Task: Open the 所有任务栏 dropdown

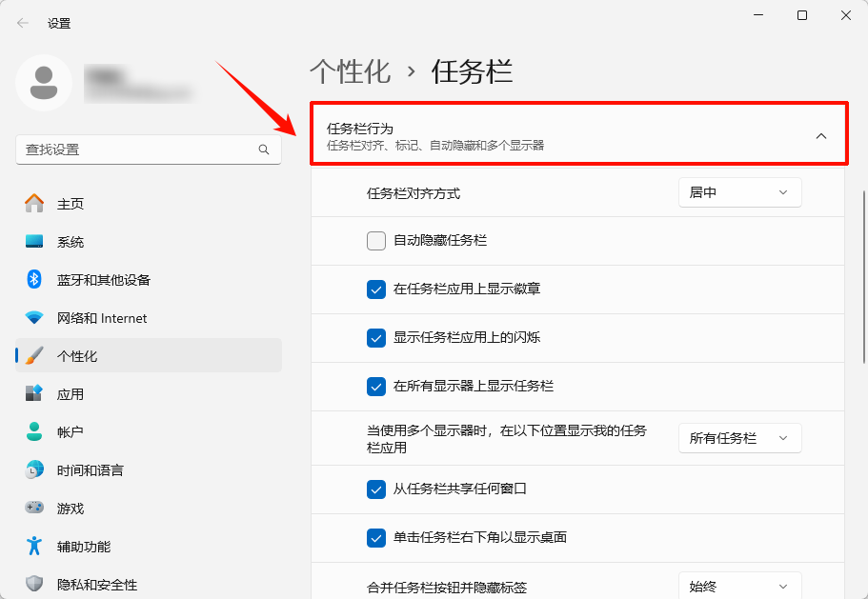Action: tap(739, 437)
